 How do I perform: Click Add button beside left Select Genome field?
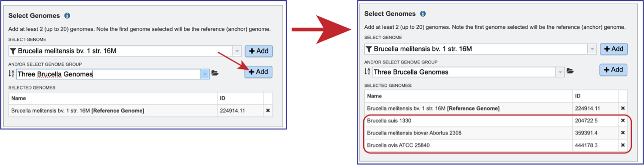tap(259, 51)
